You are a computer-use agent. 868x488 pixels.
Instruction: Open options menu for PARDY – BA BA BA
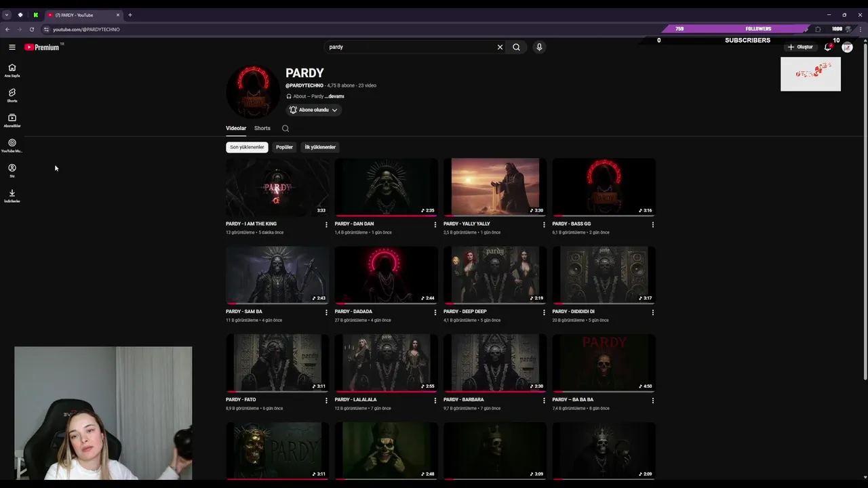(x=653, y=401)
